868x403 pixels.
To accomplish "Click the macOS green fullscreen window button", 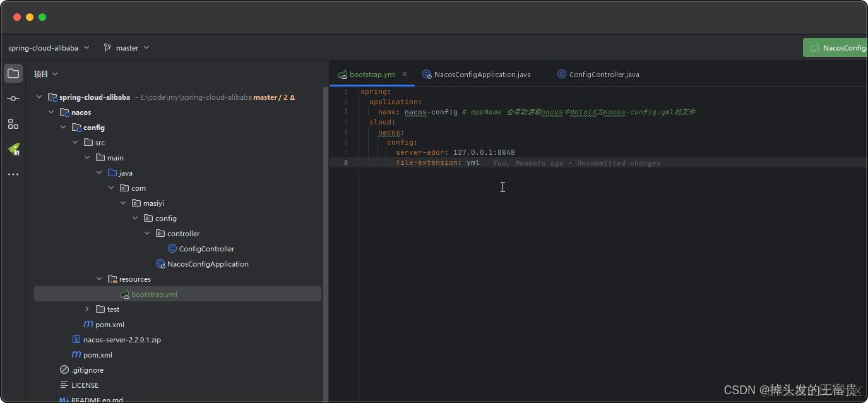I will tap(42, 17).
